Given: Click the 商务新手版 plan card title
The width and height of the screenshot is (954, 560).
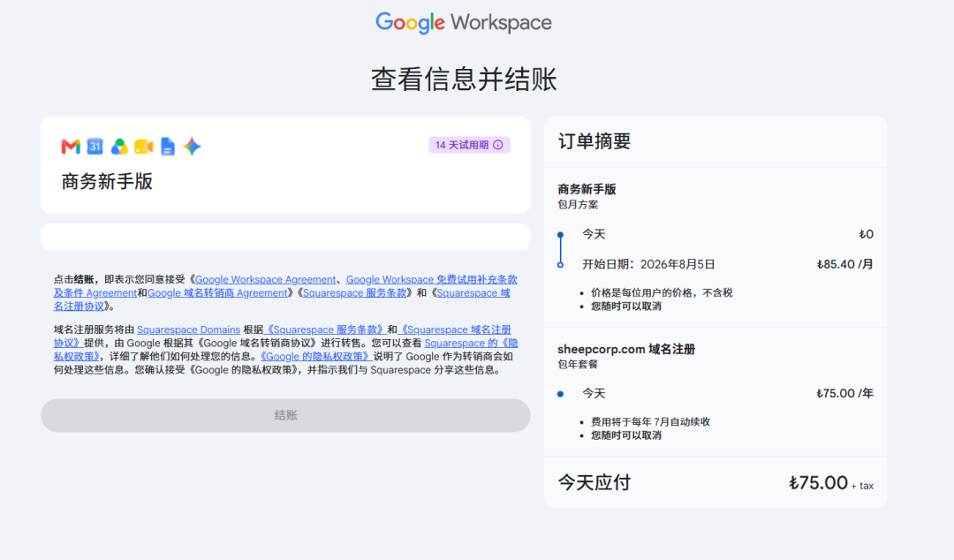Looking at the screenshot, I should tap(107, 181).
